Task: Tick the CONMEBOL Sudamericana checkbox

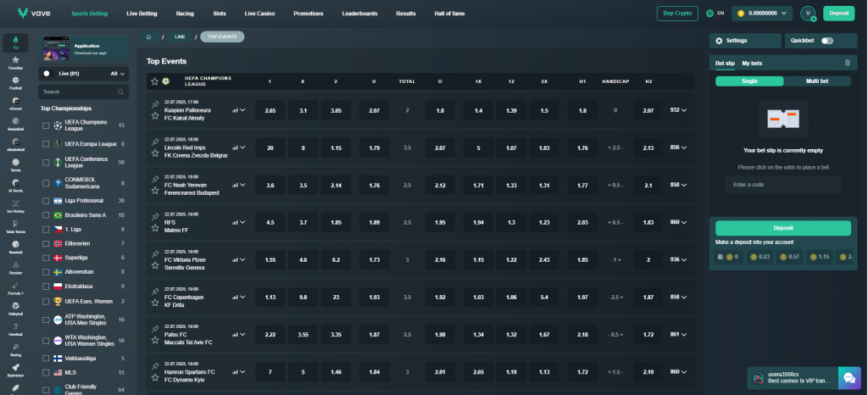Action: point(46,182)
